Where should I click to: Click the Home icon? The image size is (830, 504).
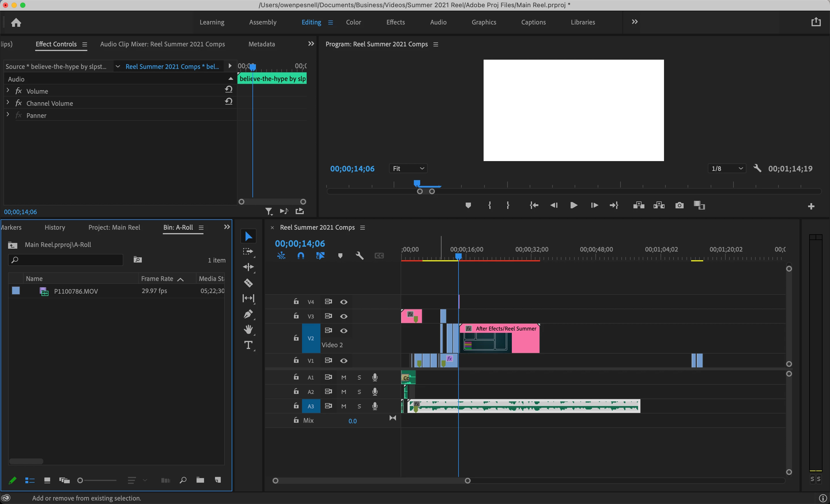[16, 22]
